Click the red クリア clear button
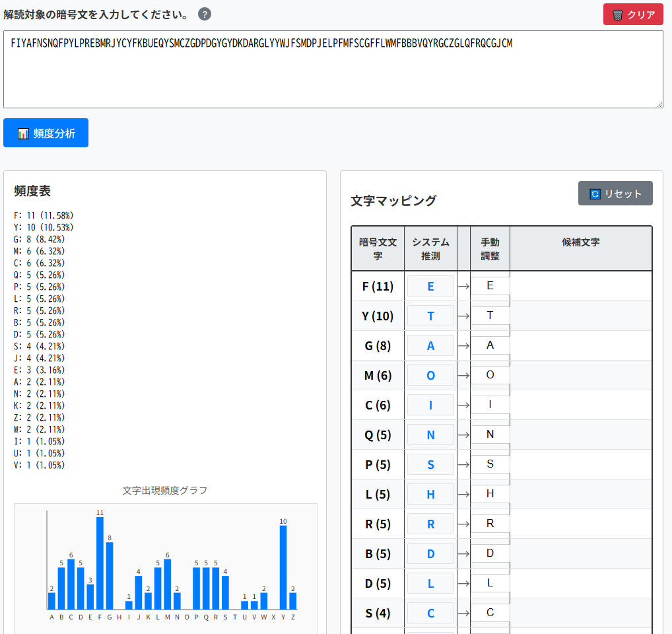This screenshot has width=672, height=634. pos(633,15)
